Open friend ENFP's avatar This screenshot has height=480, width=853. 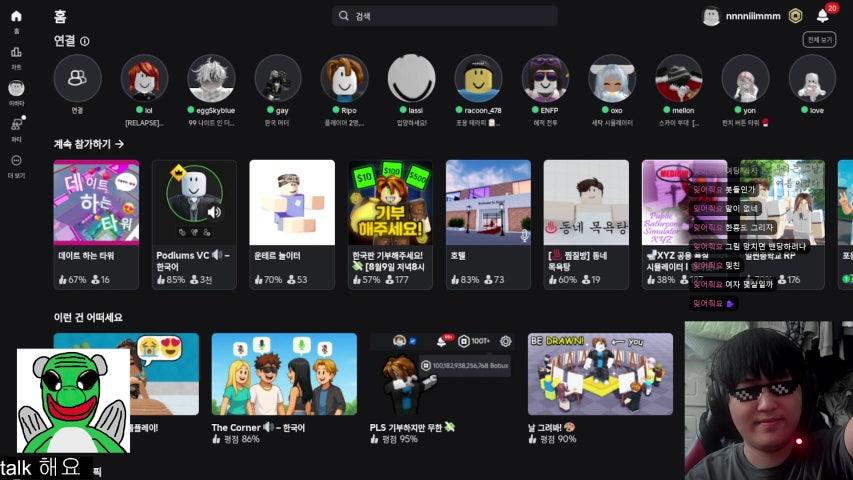click(545, 78)
